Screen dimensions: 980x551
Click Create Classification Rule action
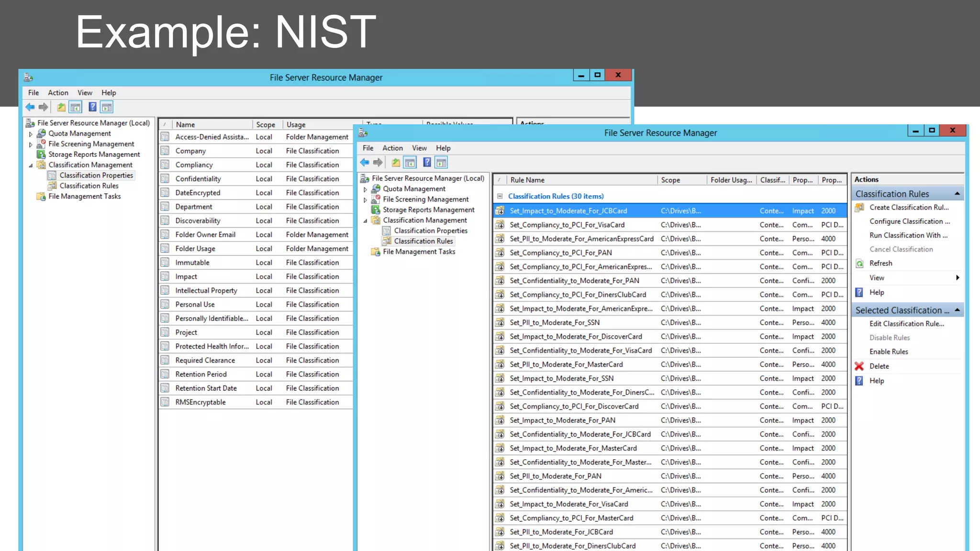909,207
